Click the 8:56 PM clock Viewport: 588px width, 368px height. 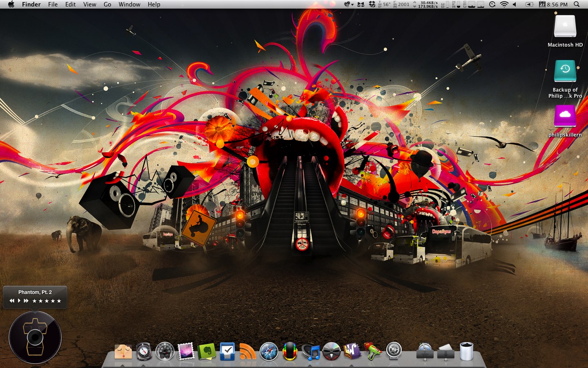pyautogui.click(x=557, y=4)
